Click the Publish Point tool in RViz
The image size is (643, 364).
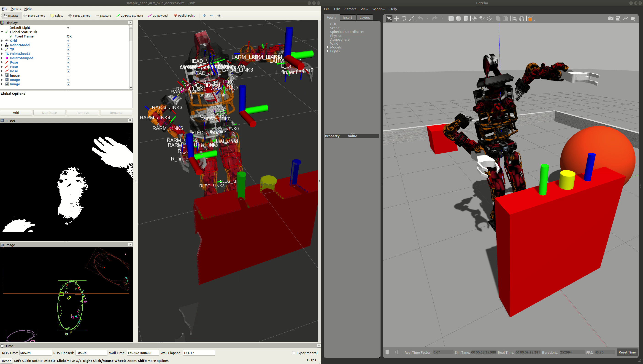click(184, 16)
